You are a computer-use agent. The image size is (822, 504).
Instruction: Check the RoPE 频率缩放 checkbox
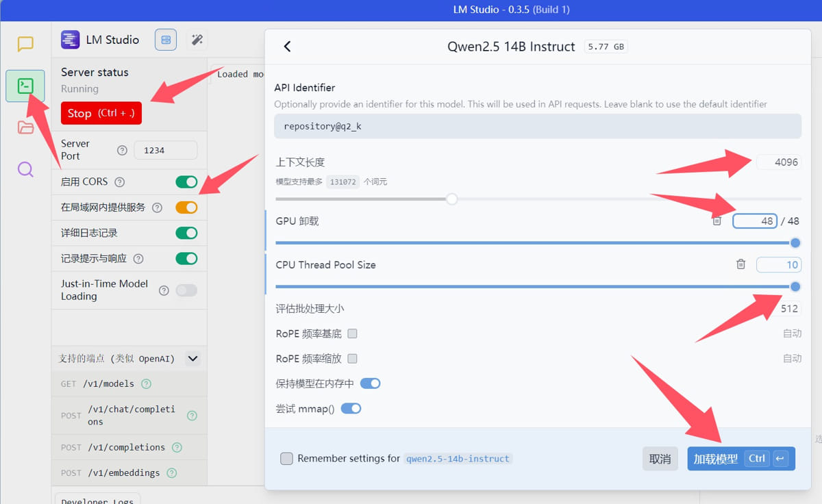point(353,358)
